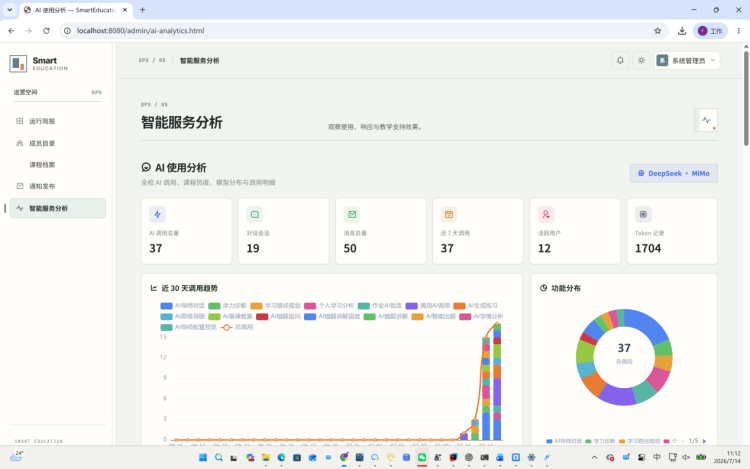The image size is (750, 469).
Task: Toggle theme with the sun icon
Action: pyautogui.click(x=641, y=61)
